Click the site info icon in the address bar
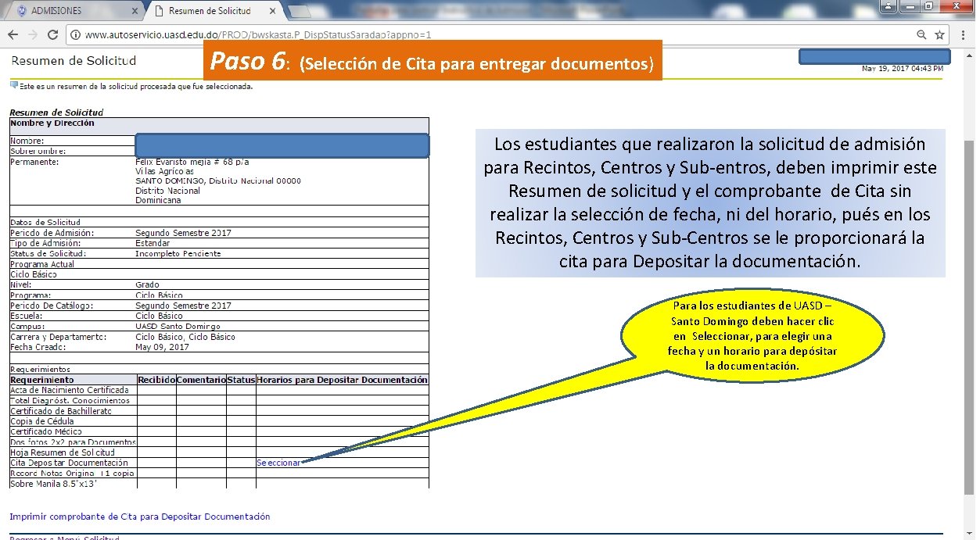Screen dimensions: 980x540 75,35
